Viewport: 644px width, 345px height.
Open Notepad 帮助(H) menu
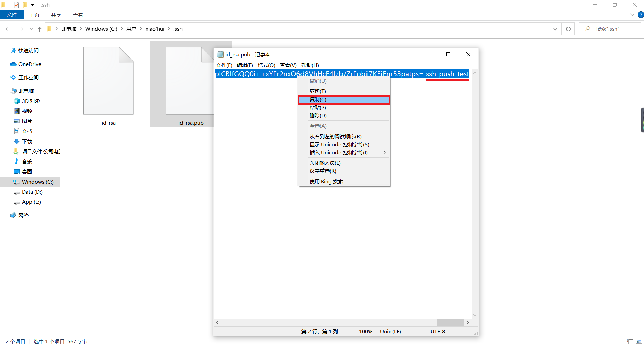(310, 65)
